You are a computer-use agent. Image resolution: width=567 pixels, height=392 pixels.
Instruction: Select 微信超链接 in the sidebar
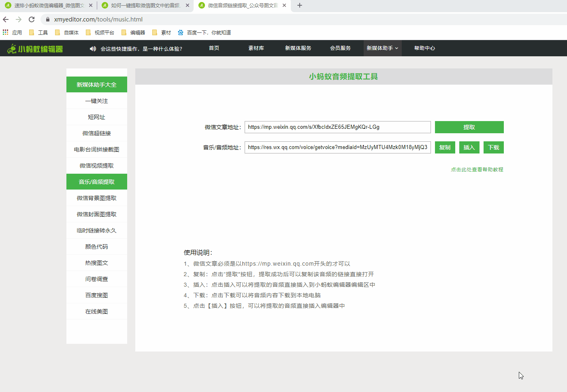pyautogui.click(x=96, y=133)
